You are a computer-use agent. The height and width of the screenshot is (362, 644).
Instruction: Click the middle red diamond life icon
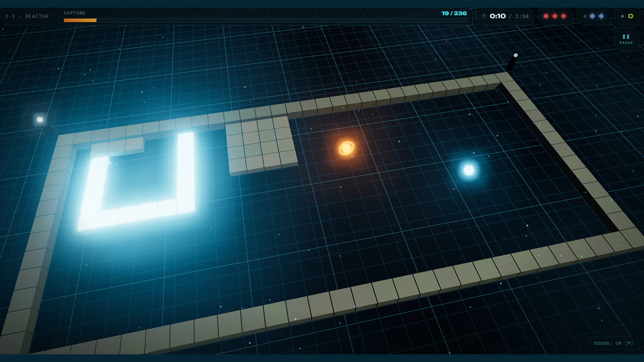555,16
